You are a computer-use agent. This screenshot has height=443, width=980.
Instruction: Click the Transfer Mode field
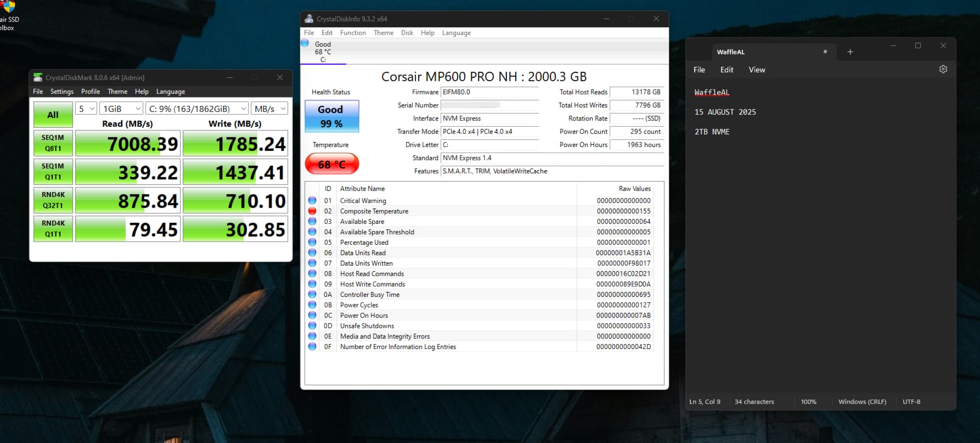490,132
